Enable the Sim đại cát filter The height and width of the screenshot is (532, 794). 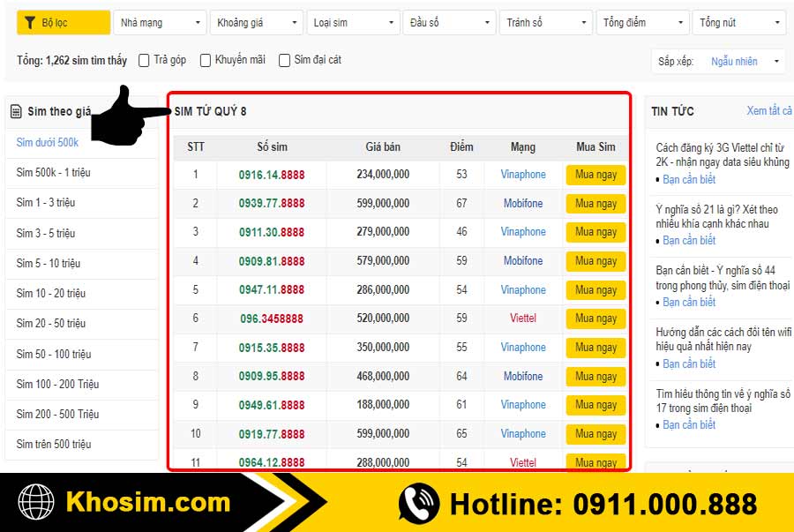coord(283,60)
